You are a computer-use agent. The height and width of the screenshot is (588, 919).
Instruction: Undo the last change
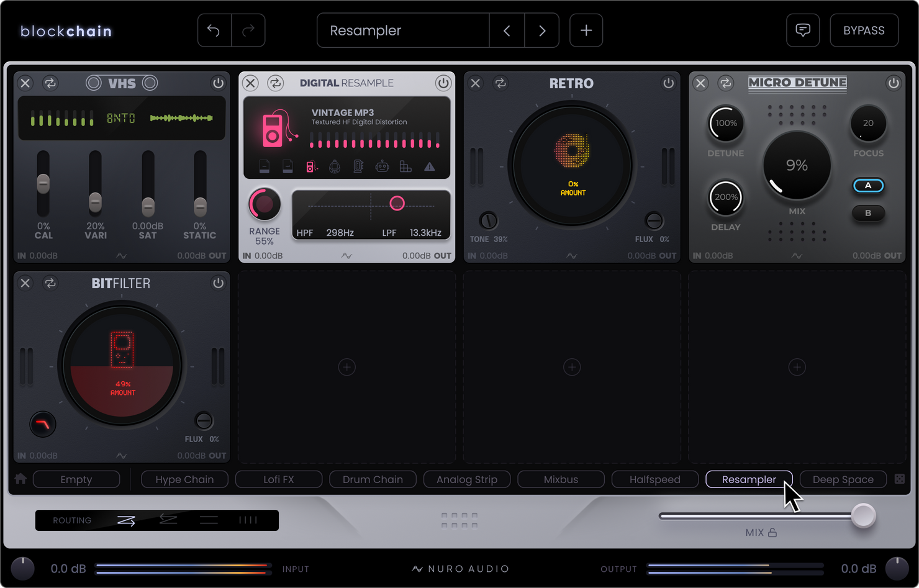coord(214,30)
